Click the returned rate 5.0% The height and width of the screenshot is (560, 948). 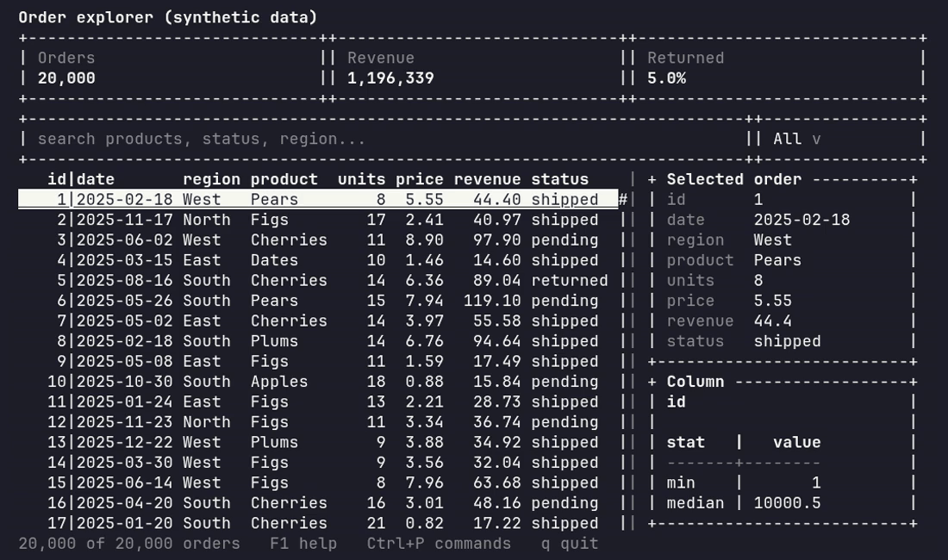pos(666,78)
